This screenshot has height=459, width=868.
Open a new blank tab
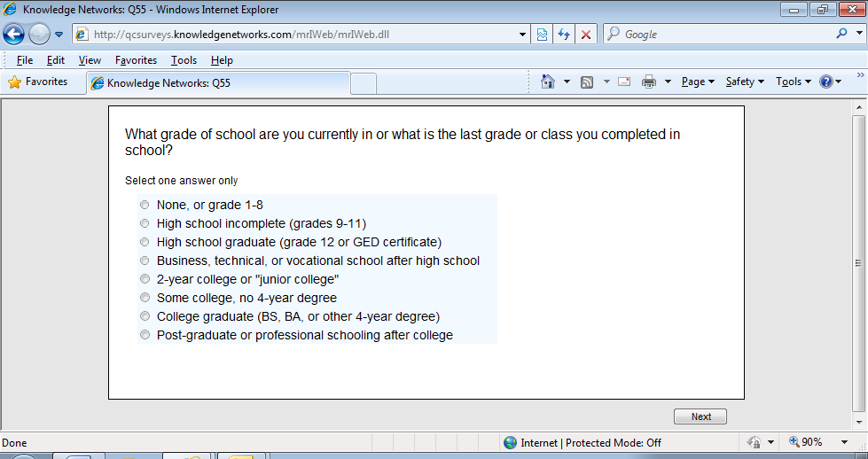coord(364,83)
